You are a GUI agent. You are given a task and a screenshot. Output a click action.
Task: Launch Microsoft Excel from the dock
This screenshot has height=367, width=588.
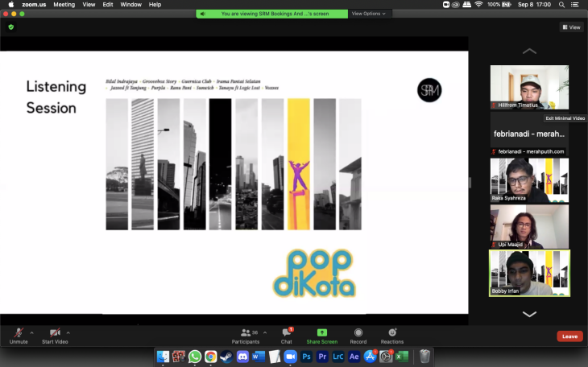[x=402, y=357]
